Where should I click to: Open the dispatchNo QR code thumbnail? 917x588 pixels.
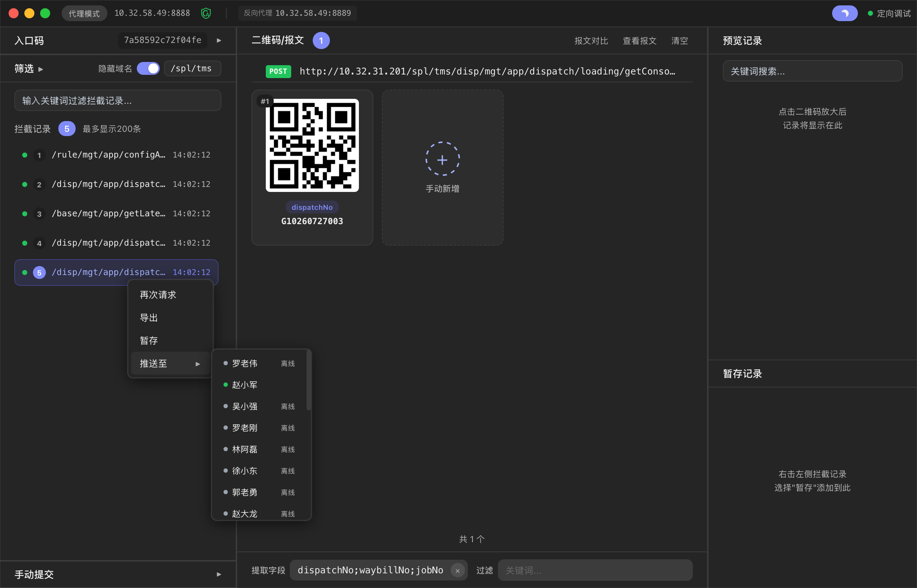[x=312, y=145]
